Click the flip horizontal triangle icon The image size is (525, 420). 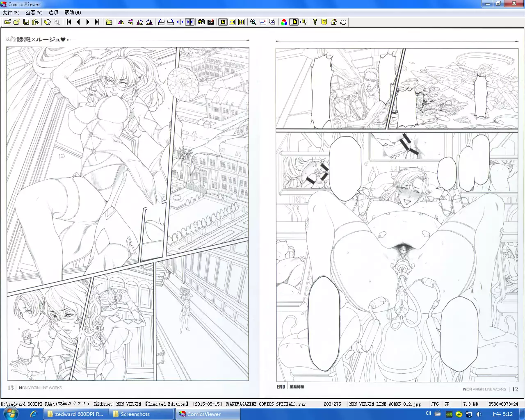[x=121, y=22]
